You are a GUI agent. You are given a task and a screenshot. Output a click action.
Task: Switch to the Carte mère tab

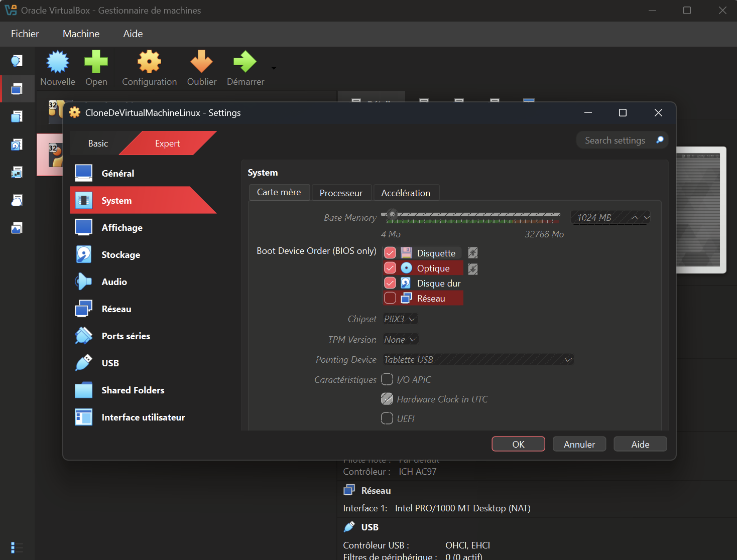pyautogui.click(x=279, y=192)
